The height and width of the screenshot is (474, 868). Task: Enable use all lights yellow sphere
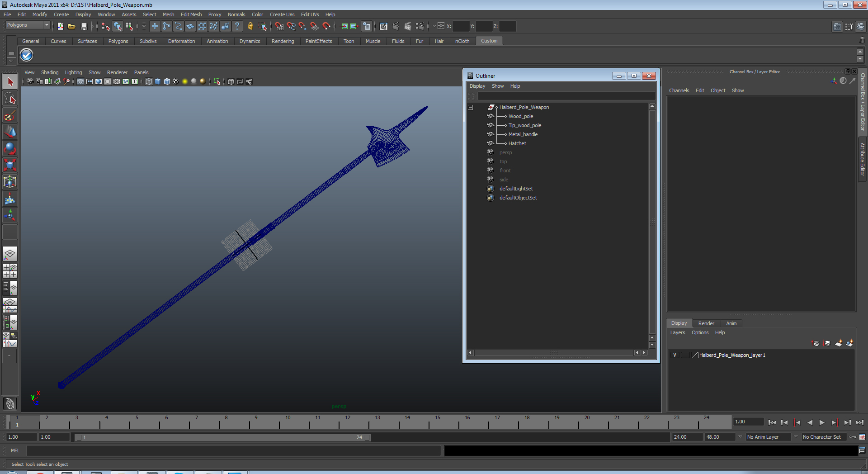coord(185,81)
